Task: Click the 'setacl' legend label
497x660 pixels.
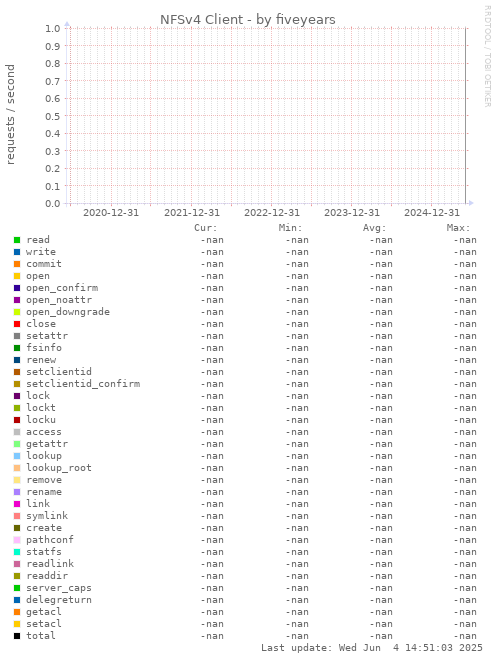Action: coord(44,624)
